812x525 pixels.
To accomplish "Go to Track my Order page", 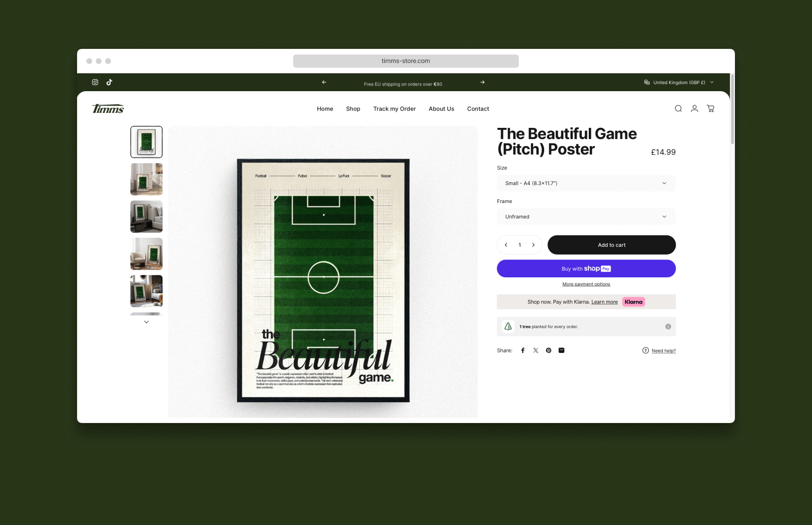I will (x=394, y=109).
